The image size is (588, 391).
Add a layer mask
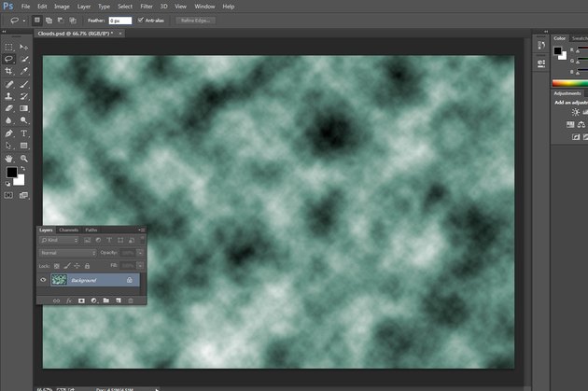tap(81, 300)
